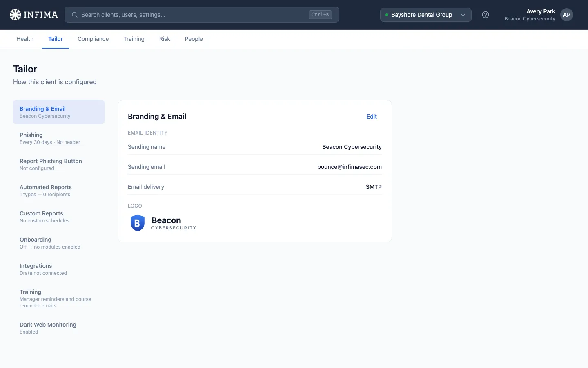The image size is (588, 368).
Task: Click Beacon Cybersecurity under Avery Park
Action: [530, 19]
